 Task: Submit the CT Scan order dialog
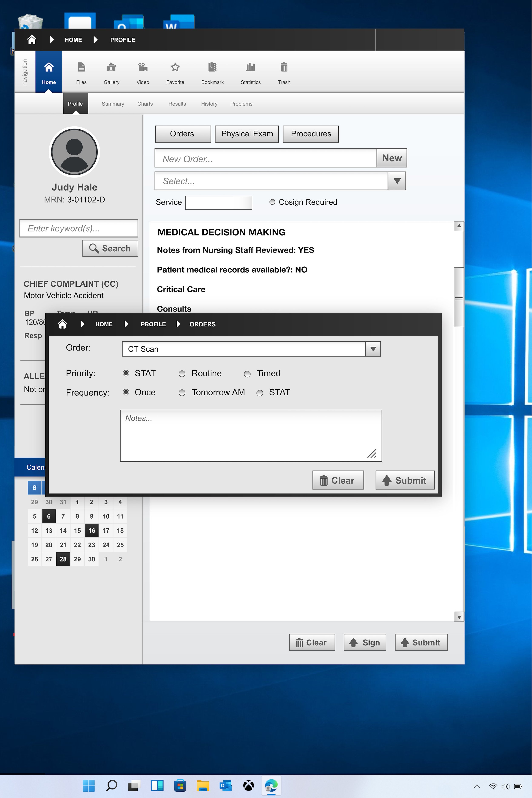click(x=405, y=480)
